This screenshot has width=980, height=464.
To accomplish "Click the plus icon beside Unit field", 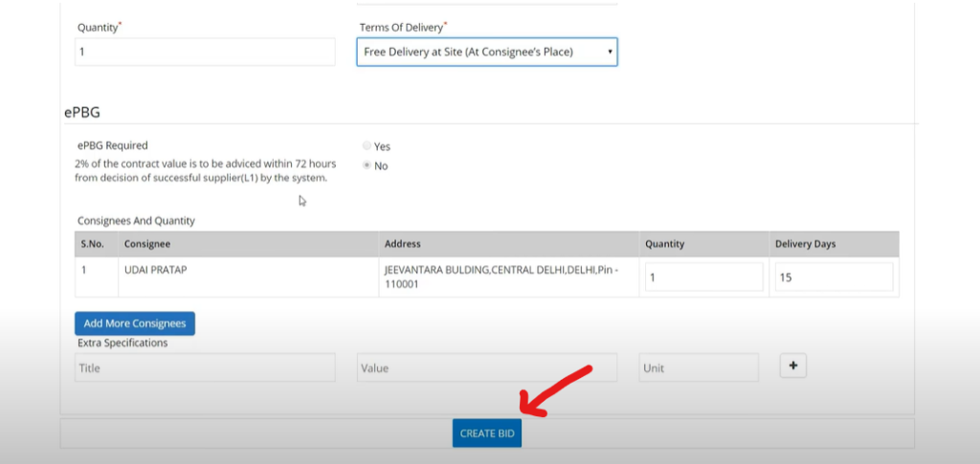I will click(x=793, y=366).
